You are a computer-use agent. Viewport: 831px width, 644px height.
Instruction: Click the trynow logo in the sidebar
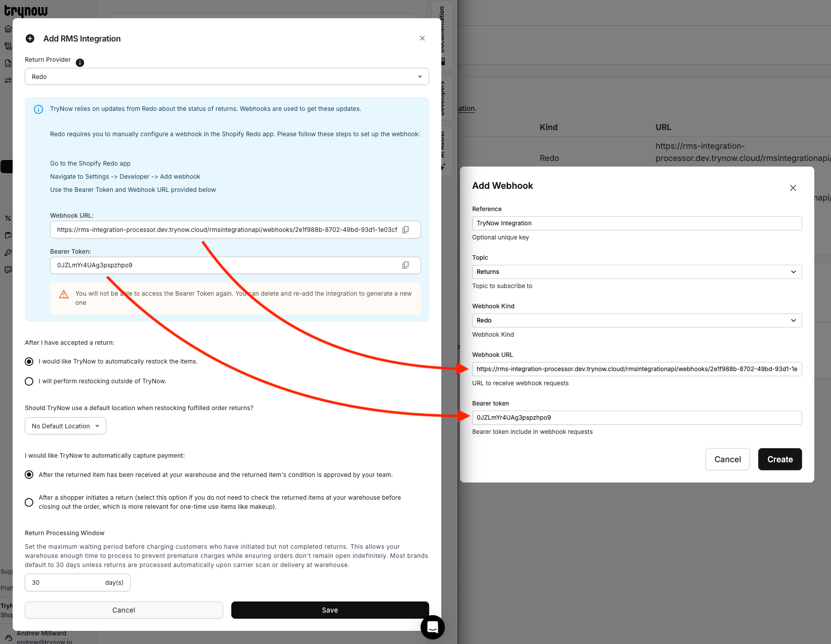(x=26, y=10)
